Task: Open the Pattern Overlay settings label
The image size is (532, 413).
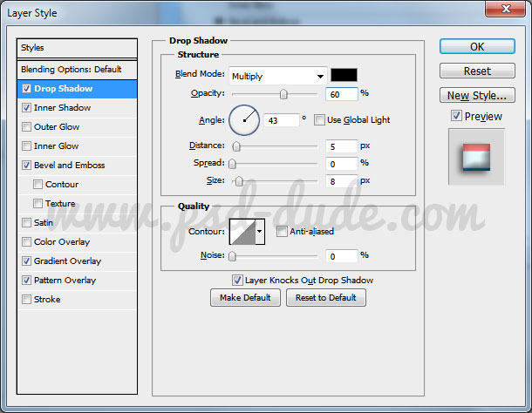Action: pos(65,280)
